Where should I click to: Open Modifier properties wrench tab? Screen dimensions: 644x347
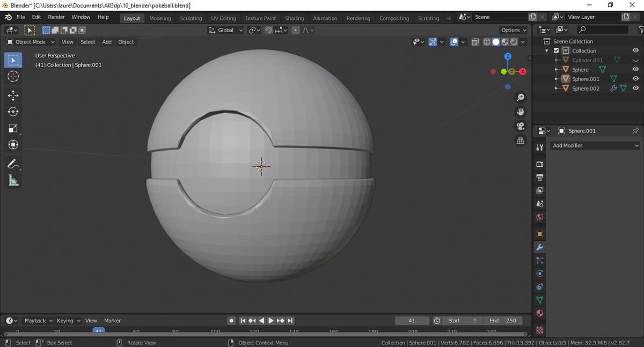(540, 247)
